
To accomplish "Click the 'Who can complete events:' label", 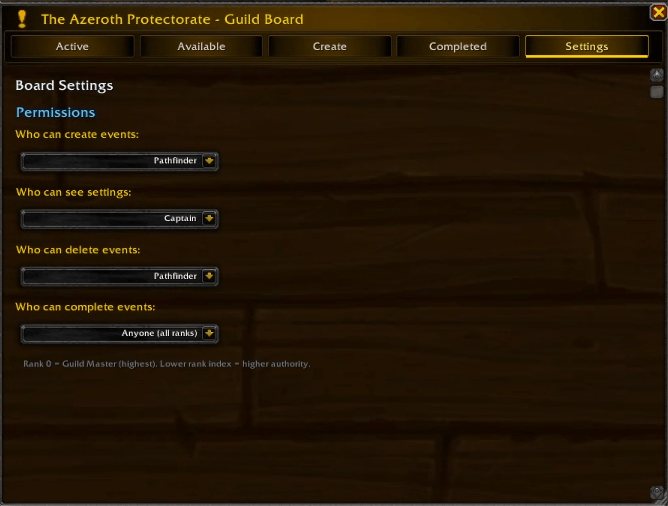I will 85,307.
